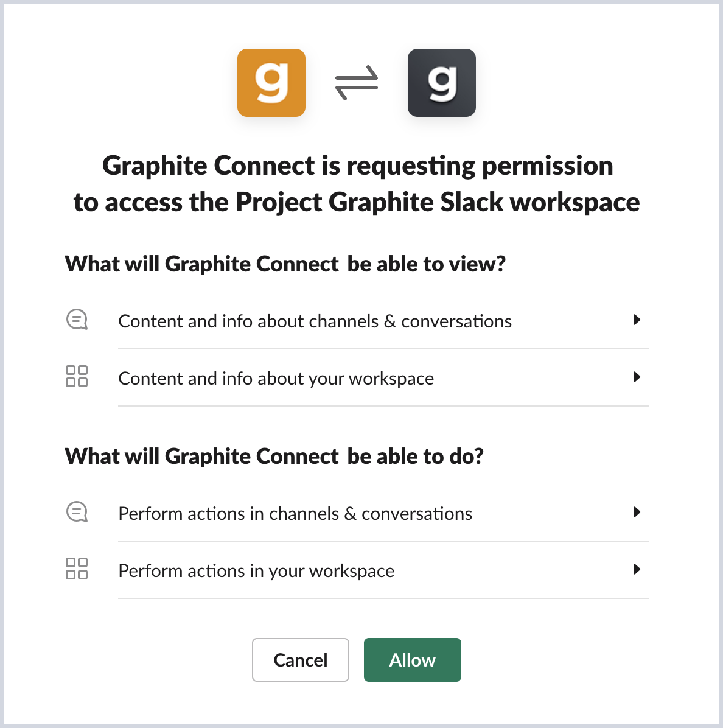
Task: Select the actions permissions section heading
Action: (274, 456)
